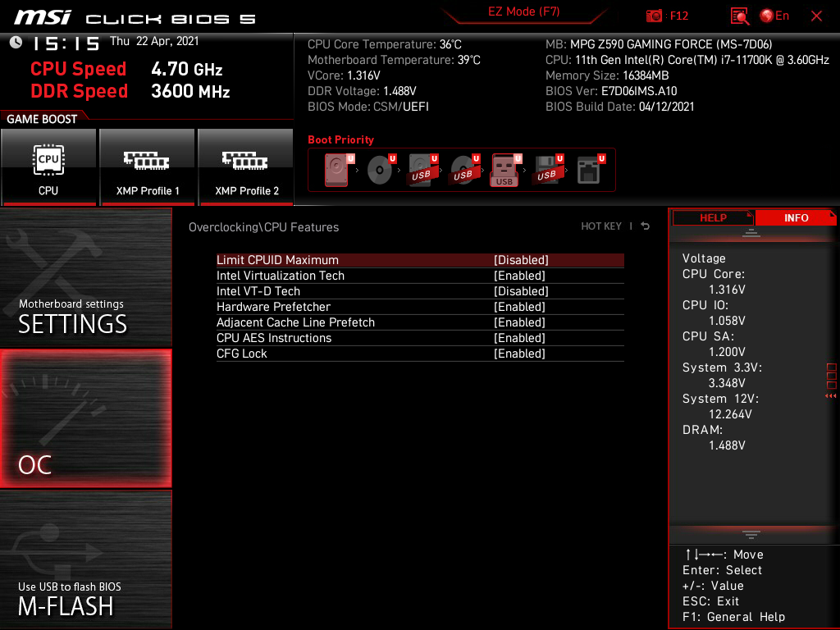
Task: Change the Intel Virtualization Tech [Enabled] value
Action: pos(519,276)
